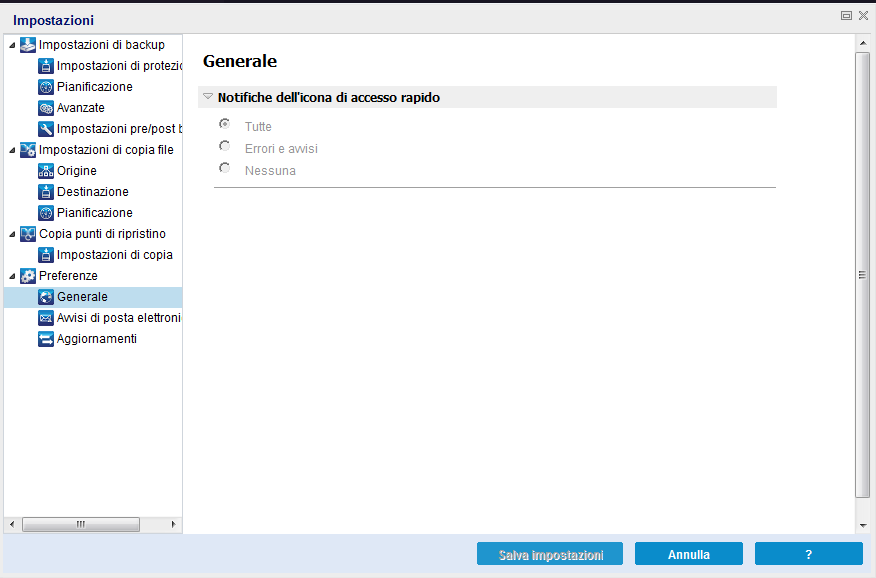Collapse the Impostazioni di backup tree node
876x578 pixels.
tap(12, 45)
